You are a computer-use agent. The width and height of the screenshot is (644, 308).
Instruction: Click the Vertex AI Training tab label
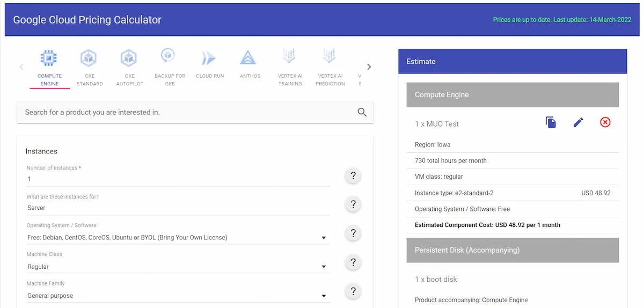tap(290, 80)
